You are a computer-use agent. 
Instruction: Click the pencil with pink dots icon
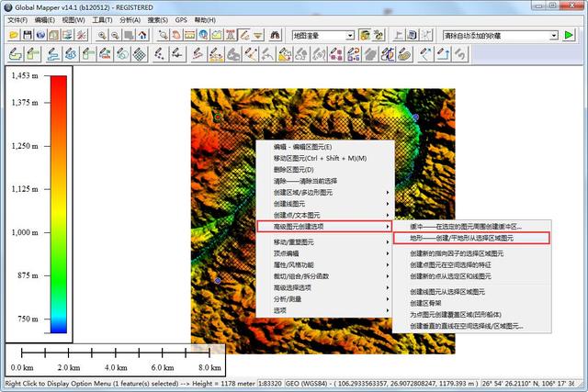pos(336,54)
